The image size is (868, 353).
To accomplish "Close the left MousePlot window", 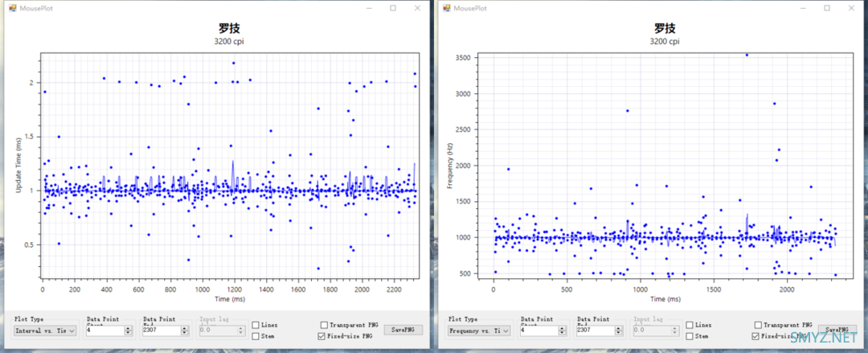I will 417,8.
